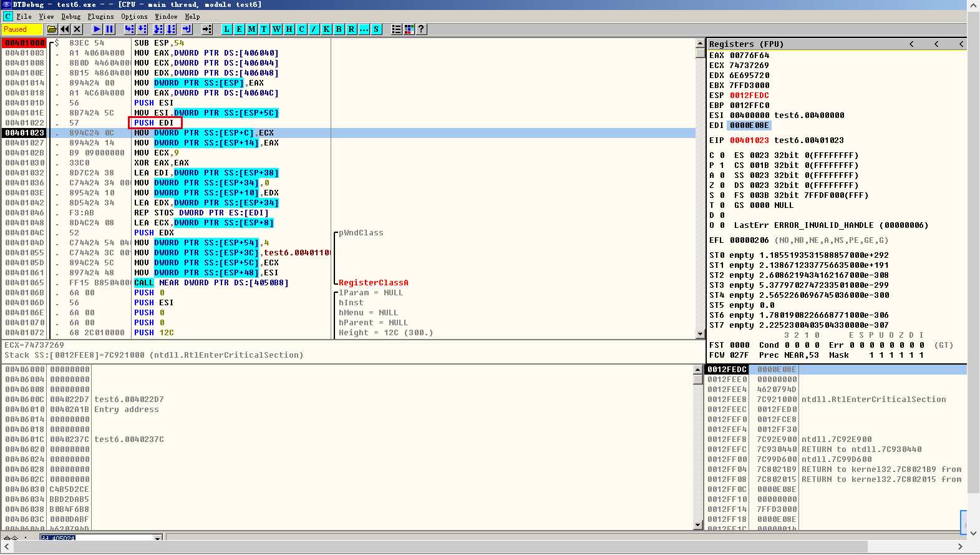Image resolution: width=980 pixels, height=555 pixels.
Task: Open Source window with S button
Action: click(x=376, y=29)
